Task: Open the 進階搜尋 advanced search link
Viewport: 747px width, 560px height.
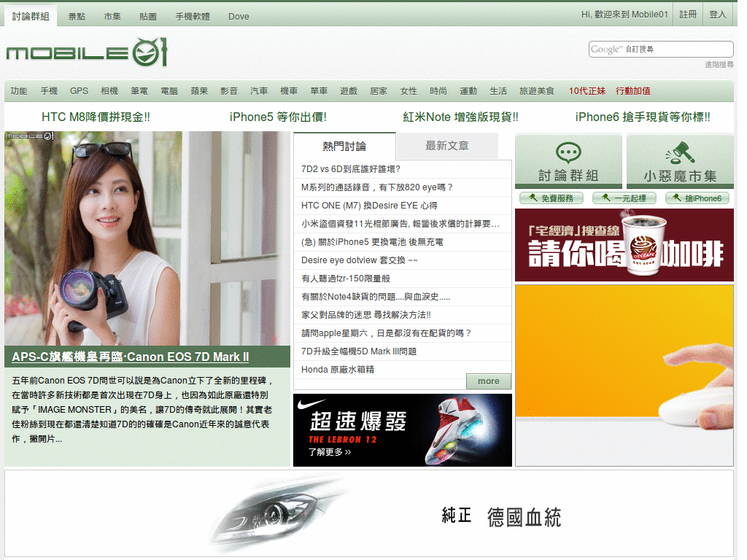Action: [x=719, y=64]
